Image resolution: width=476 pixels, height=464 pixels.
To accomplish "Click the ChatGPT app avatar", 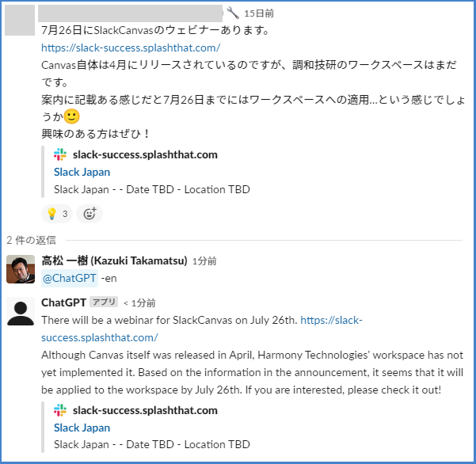I will coord(21,310).
